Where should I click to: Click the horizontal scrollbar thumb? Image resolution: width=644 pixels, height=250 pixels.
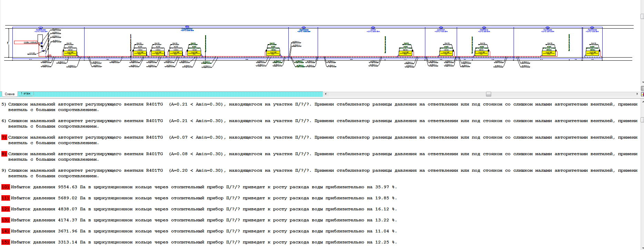pos(488,94)
